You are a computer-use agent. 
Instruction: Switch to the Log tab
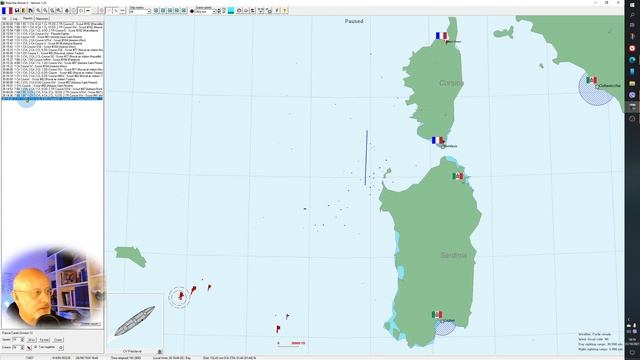pos(15,19)
